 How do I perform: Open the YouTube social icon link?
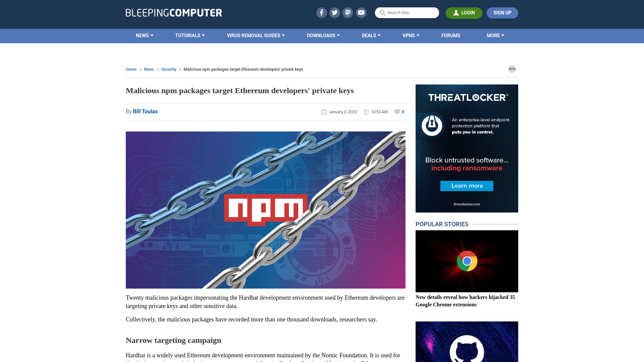361,12
